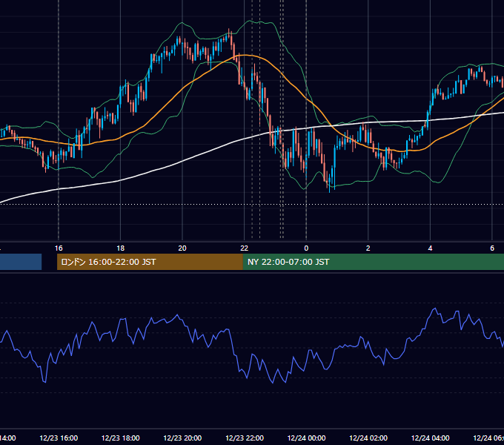
Task: Select the 12/23 18:00 date label
Action: (121, 438)
